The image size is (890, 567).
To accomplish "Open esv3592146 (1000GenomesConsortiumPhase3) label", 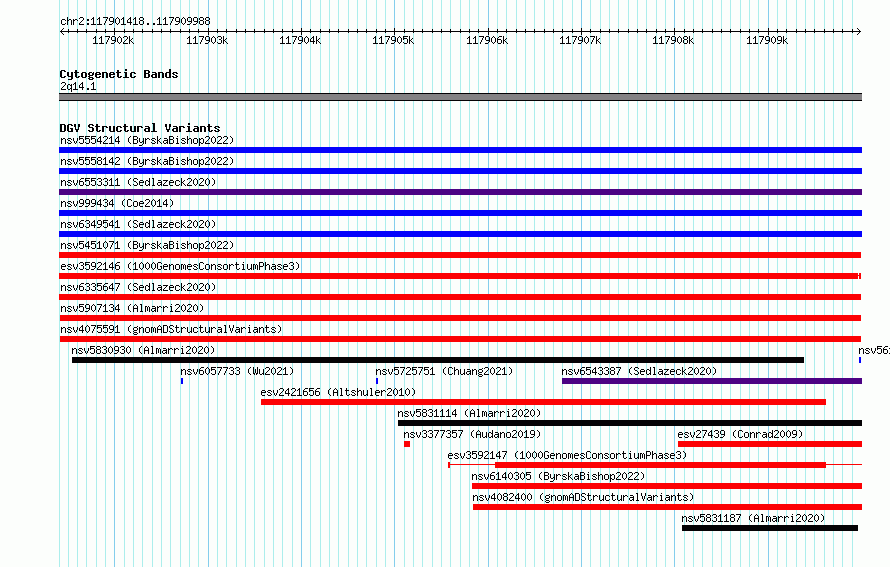I will pyautogui.click(x=180, y=266).
